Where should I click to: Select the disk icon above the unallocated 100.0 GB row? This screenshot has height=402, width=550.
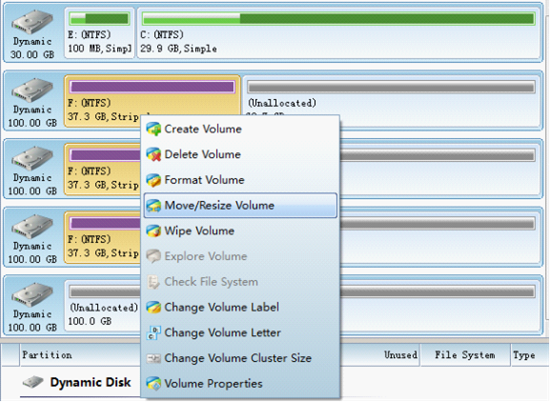coord(32,295)
